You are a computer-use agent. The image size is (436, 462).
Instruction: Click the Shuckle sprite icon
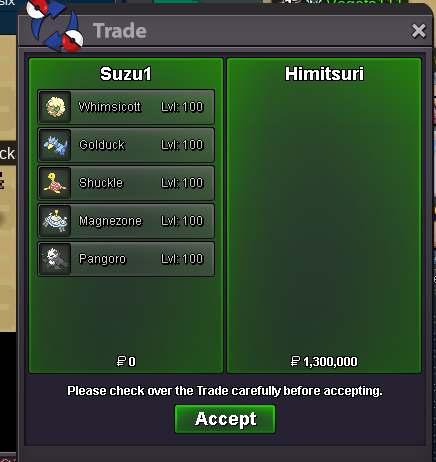click(x=55, y=183)
